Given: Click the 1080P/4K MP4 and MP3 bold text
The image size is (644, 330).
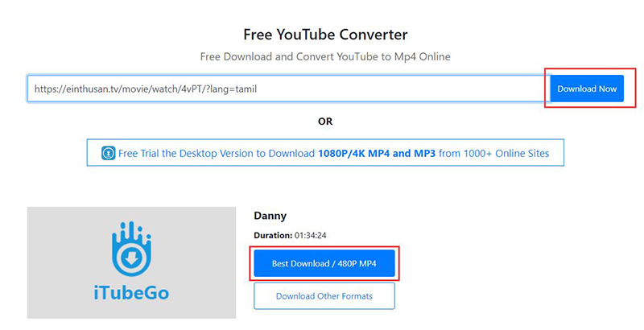Looking at the screenshot, I should pos(377,154).
